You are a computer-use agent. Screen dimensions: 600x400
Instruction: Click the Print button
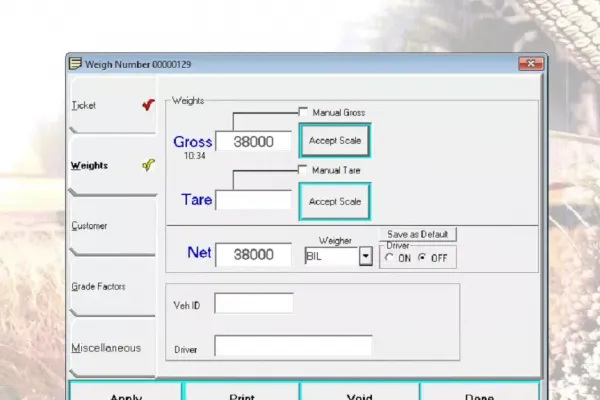pos(242,391)
